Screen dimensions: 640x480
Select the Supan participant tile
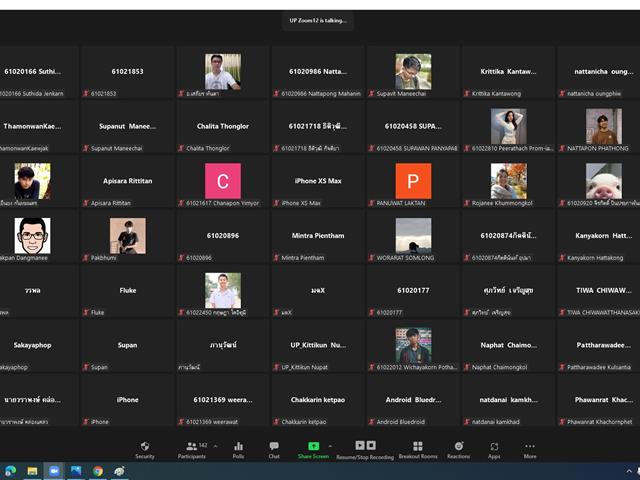tap(127, 345)
